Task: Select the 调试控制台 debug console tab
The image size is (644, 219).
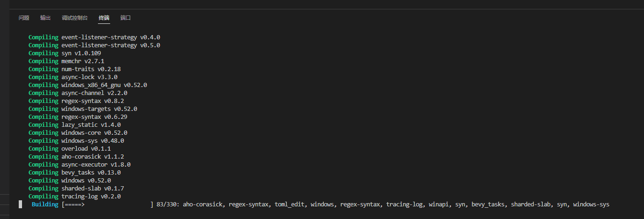Action: (x=75, y=18)
